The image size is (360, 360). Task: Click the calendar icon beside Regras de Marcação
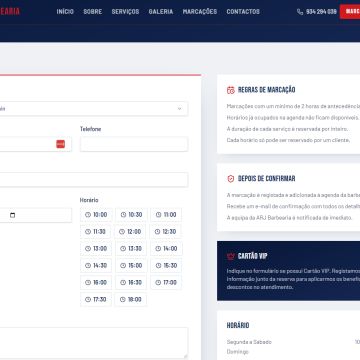click(231, 90)
